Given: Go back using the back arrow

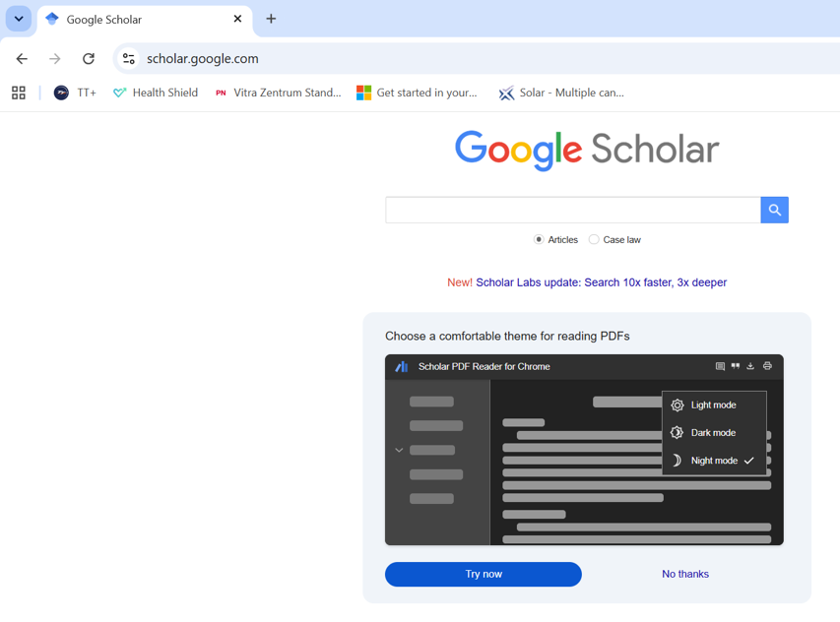Looking at the screenshot, I should tap(22, 58).
